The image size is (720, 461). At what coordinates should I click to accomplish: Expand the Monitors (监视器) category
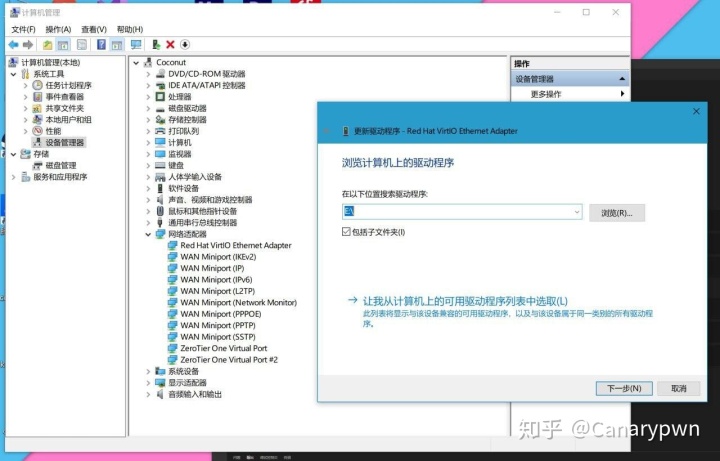[x=148, y=154]
